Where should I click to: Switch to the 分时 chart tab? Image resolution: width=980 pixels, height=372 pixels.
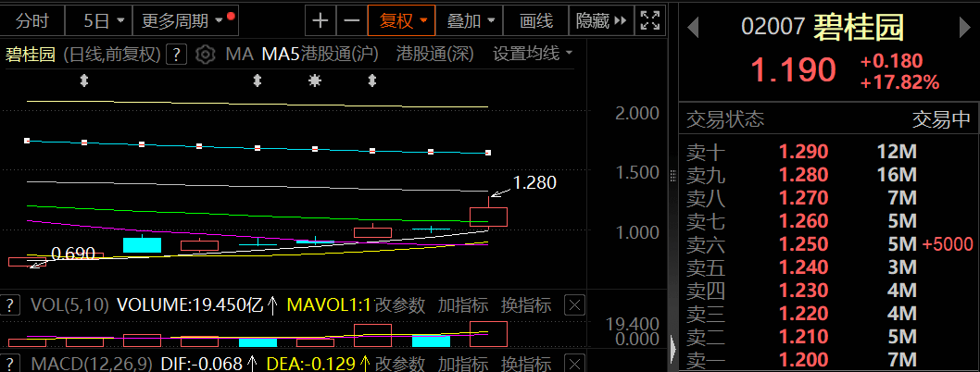pyautogui.click(x=32, y=19)
